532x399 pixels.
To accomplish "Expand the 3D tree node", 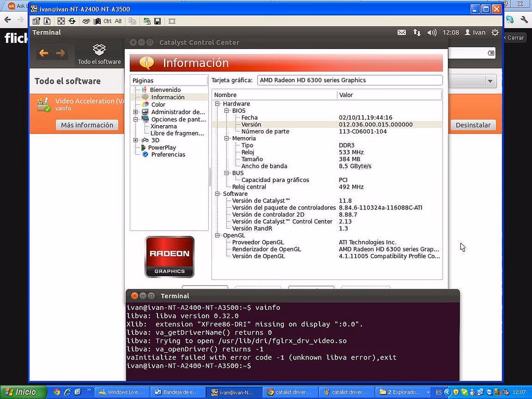I will (136, 140).
